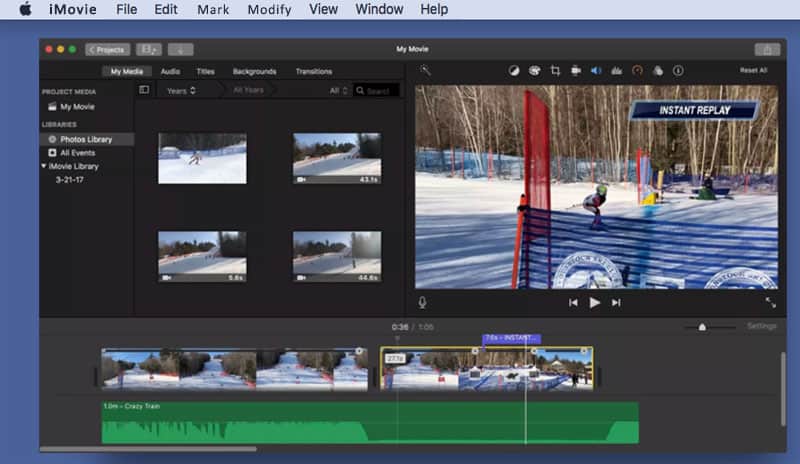Open the Apple menu
Screen dimensions: 800x464
25,9
